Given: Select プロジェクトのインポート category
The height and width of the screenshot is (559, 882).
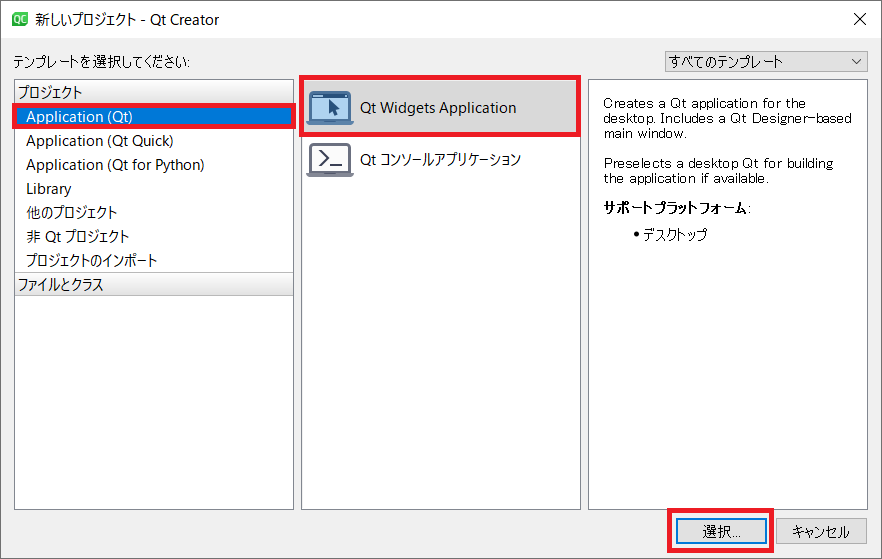Looking at the screenshot, I should (x=154, y=260).
